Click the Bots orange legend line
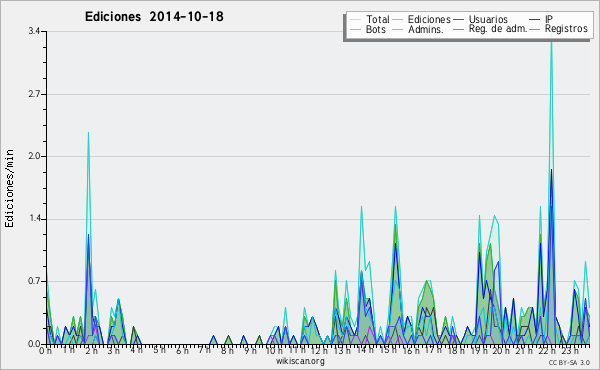 [x=355, y=29]
